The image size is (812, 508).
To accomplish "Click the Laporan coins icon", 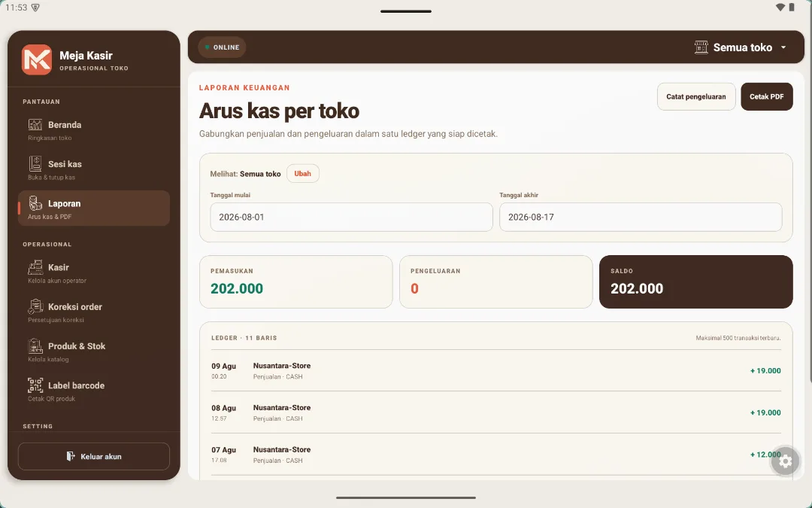I will (35, 203).
